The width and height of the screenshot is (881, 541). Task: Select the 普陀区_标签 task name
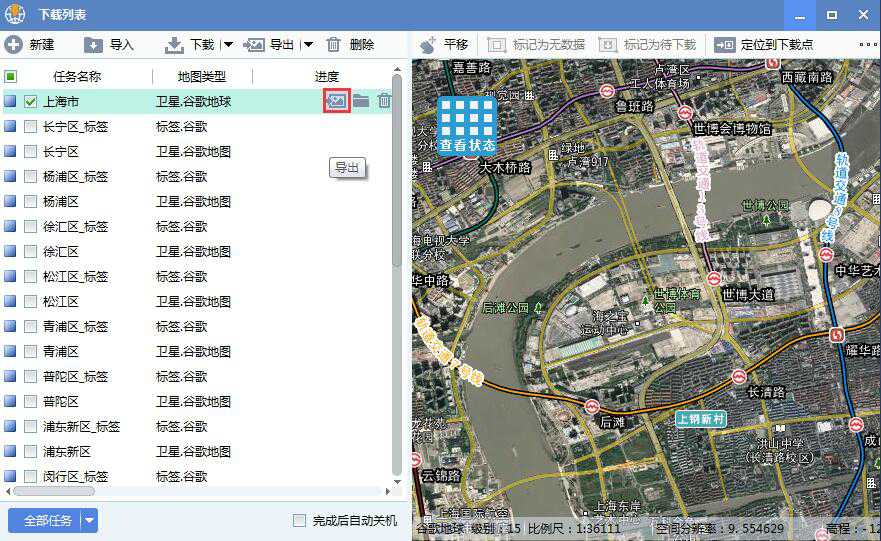pos(75,376)
